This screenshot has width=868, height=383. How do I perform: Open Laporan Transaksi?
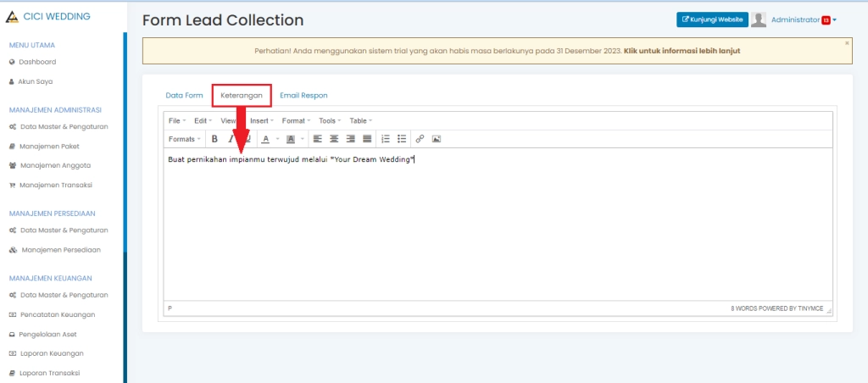(x=49, y=373)
